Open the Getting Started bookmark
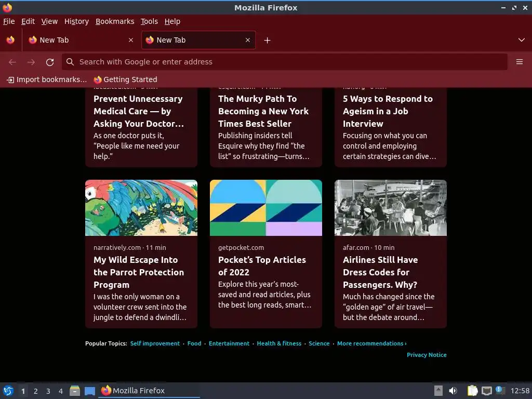The width and height of the screenshot is (532, 399). pos(126,79)
